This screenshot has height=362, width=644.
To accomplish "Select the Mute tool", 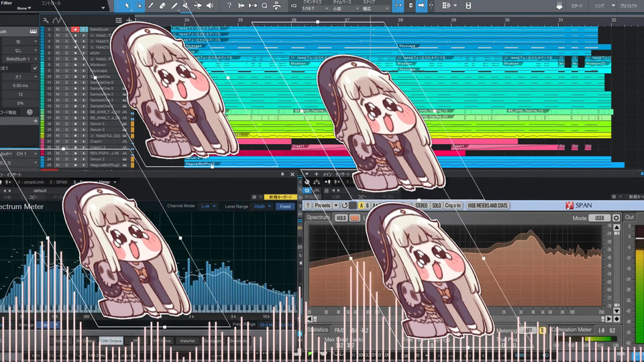I will point(186,6).
